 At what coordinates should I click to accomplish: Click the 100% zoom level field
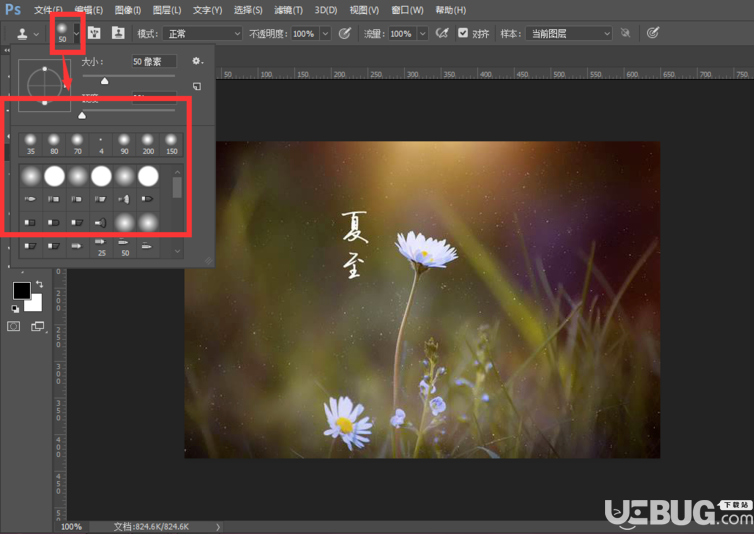pyautogui.click(x=71, y=527)
